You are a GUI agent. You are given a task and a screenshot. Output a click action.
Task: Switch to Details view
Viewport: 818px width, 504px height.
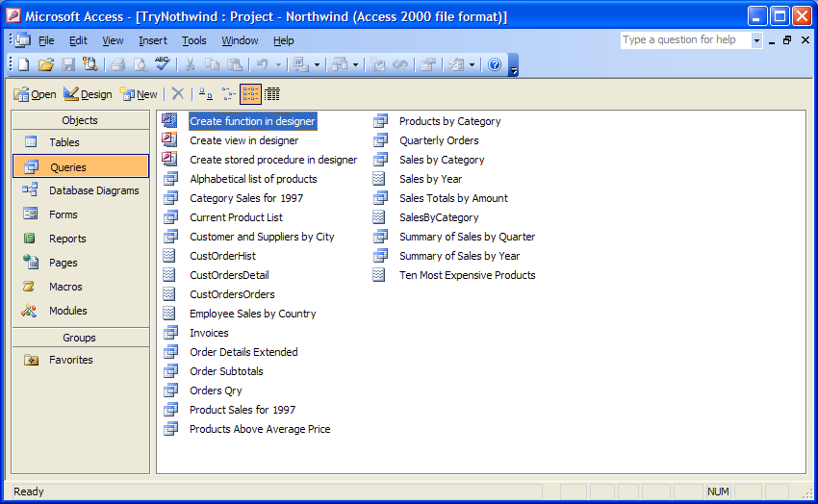pos(272,93)
